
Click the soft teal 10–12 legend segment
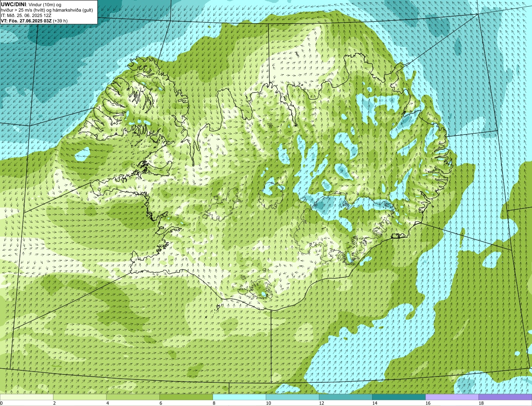293,397
